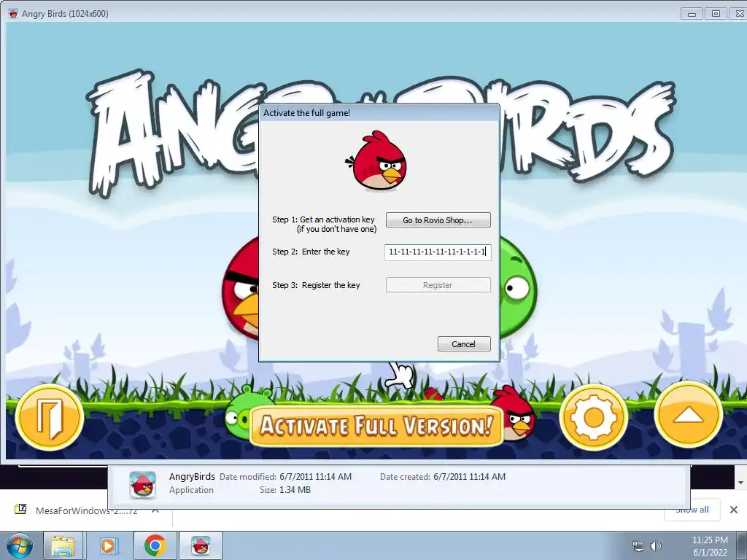Click the exit door icon in game
The image size is (747, 560).
50,418
